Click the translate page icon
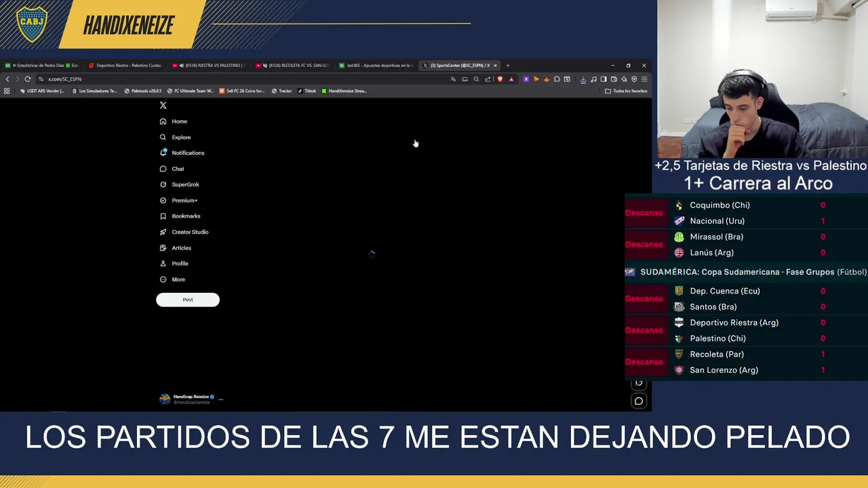This screenshot has width=868, height=488. [x=453, y=79]
